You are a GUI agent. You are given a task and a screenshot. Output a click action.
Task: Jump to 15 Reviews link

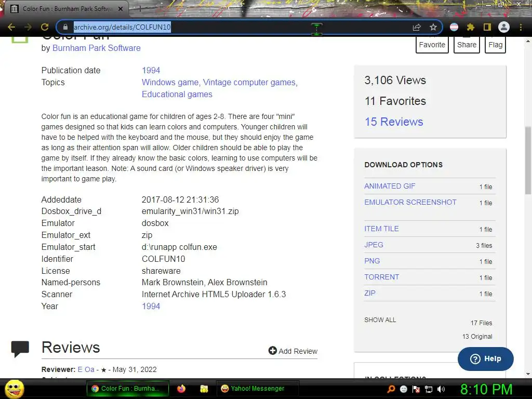tap(394, 122)
